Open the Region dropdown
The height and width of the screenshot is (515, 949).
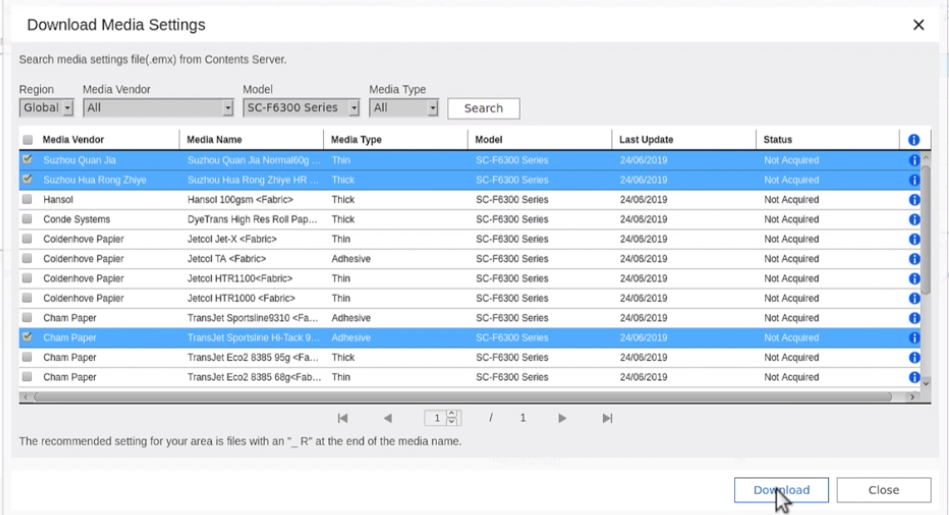coord(46,108)
